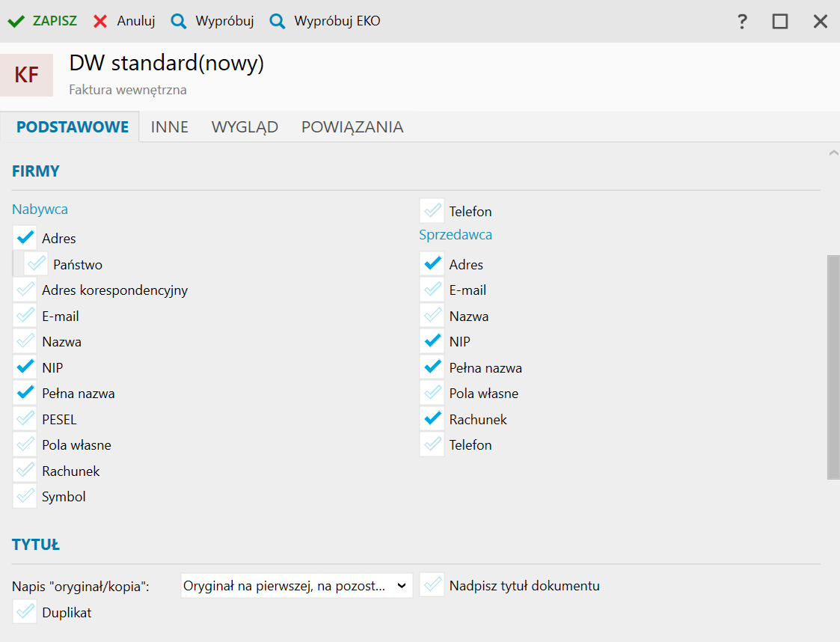Image resolution: width=840 pixels, height=642 pixels.
Task: Open the oryginał/kopia dropdown
Action: tap(296, 586)
